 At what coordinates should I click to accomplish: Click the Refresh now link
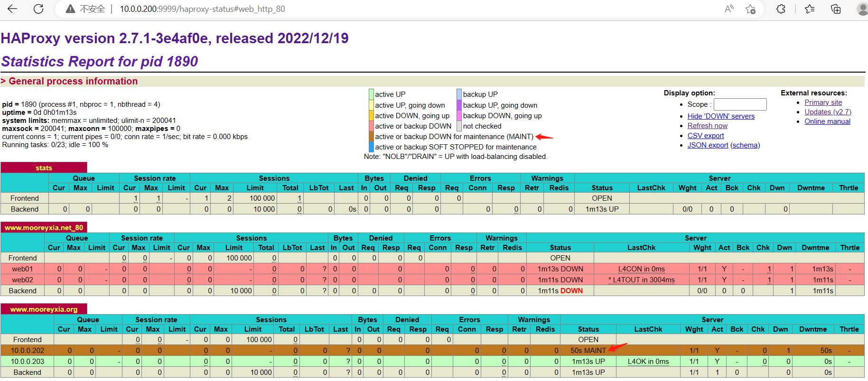(x=707, y=126)
